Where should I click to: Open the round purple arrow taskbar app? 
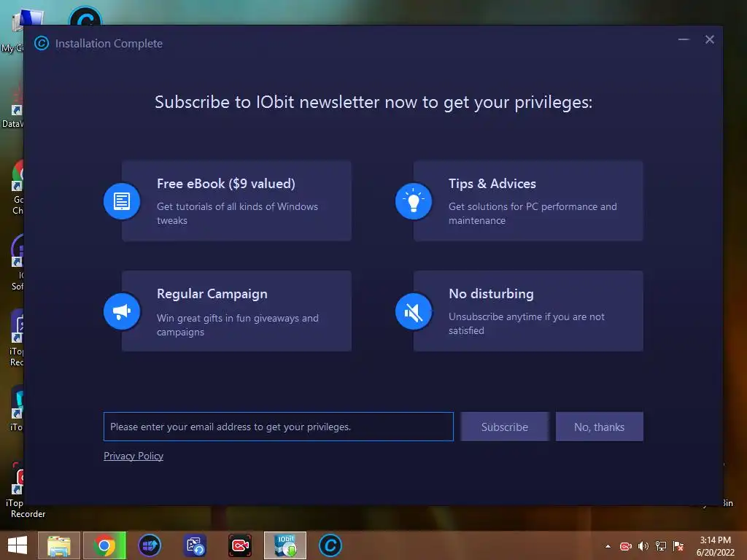[x=150, y=545]
